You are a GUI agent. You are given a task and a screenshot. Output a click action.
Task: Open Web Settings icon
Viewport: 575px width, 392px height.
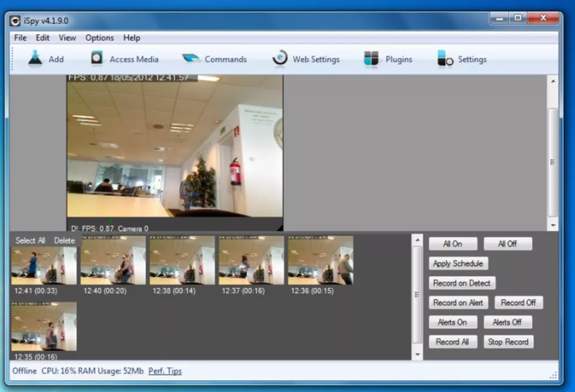tap(280, 59)
